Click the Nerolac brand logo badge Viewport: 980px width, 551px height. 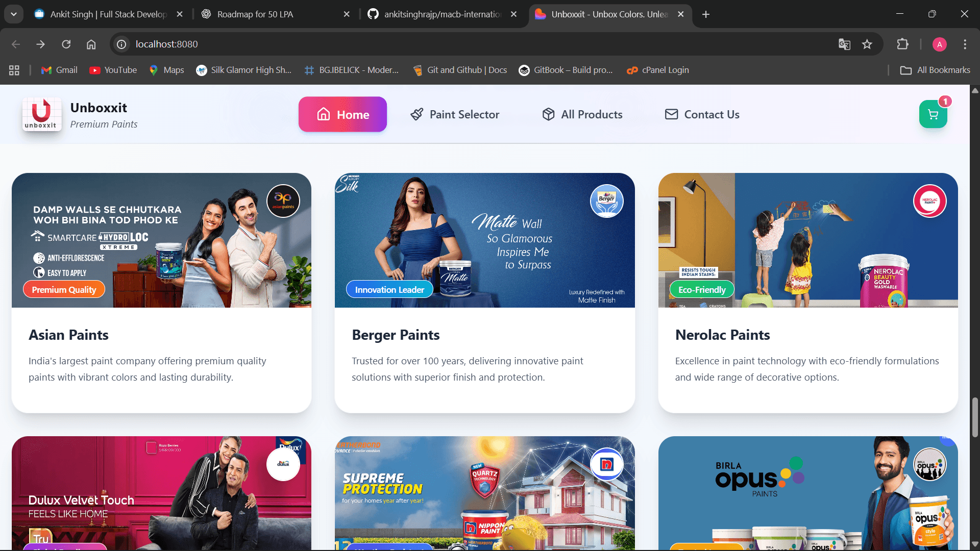click(929, 201)
